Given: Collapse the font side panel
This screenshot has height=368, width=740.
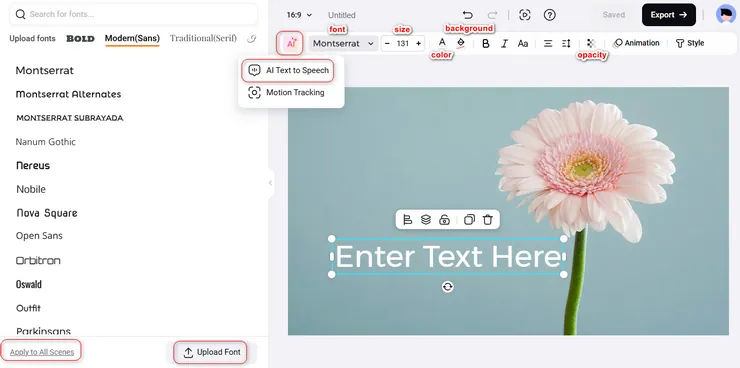Looking at the screenshot, I should (x=270, y=183).
